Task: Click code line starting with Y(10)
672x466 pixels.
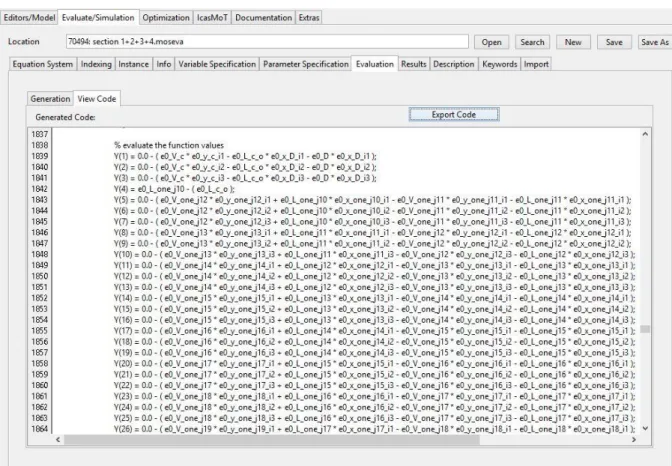Action: click(x=375, y=254)
